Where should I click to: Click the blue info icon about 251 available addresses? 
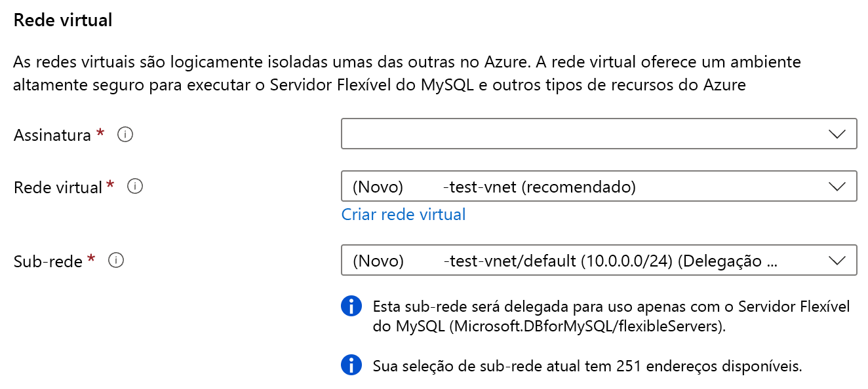tap(351, 365)
